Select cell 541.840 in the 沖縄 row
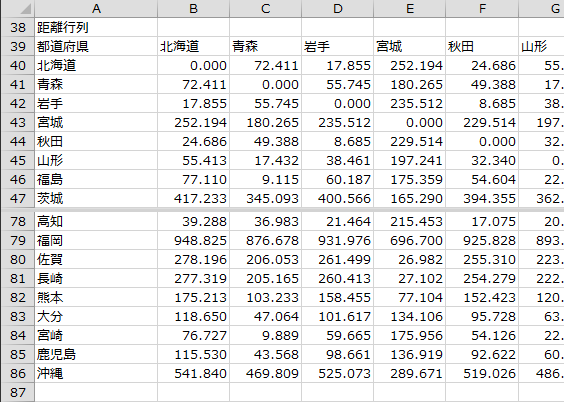Screen dimensions: 564x402 (193, 374)
